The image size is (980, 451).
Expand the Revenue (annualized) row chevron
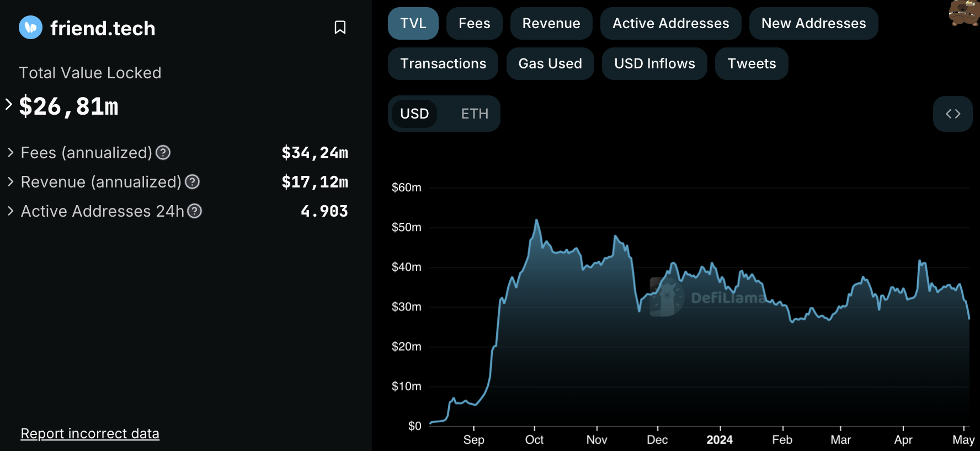[10, 181]
